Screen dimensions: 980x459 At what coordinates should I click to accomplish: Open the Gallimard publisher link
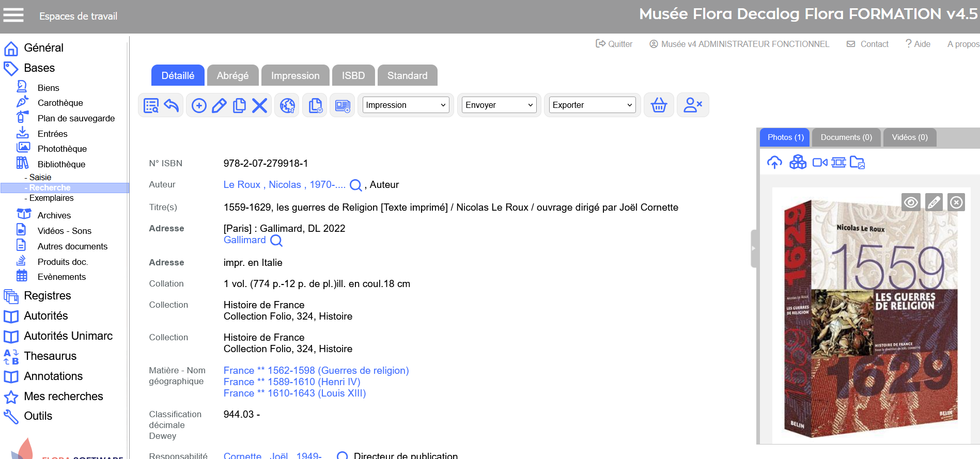click(244, 240)
